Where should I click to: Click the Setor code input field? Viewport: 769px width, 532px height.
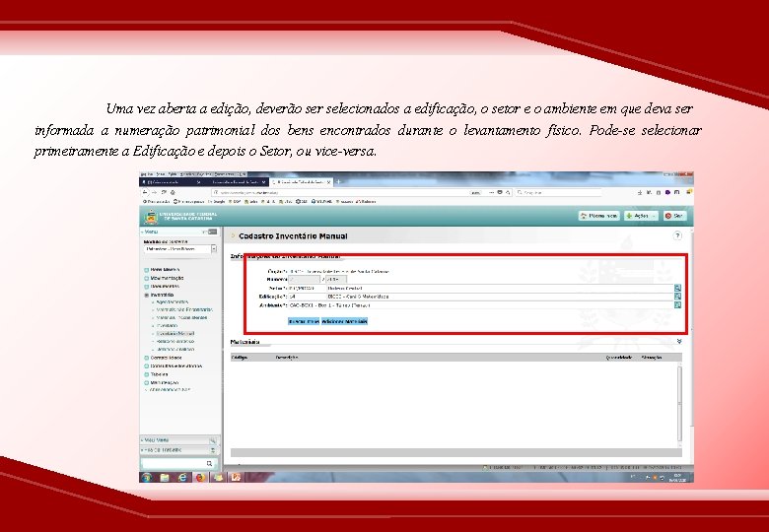coord(306,288)
